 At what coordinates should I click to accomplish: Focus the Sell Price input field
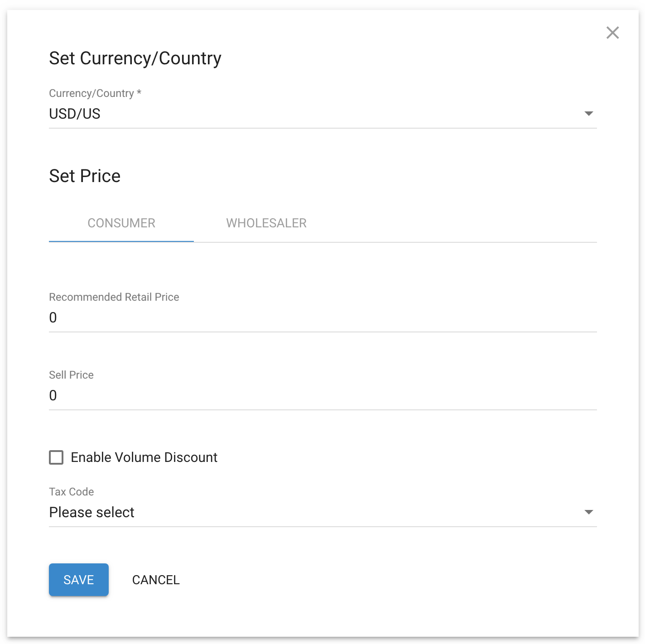pyautogui.click(x=322, y=396)
